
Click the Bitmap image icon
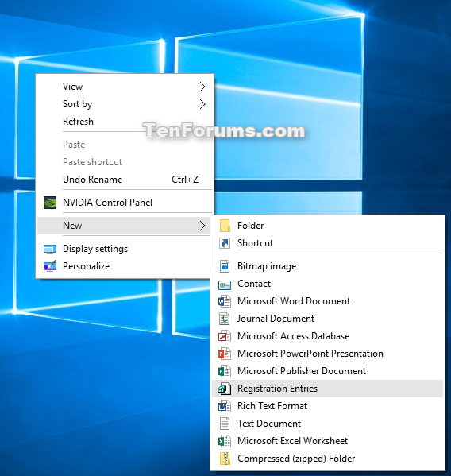(225, 266)
